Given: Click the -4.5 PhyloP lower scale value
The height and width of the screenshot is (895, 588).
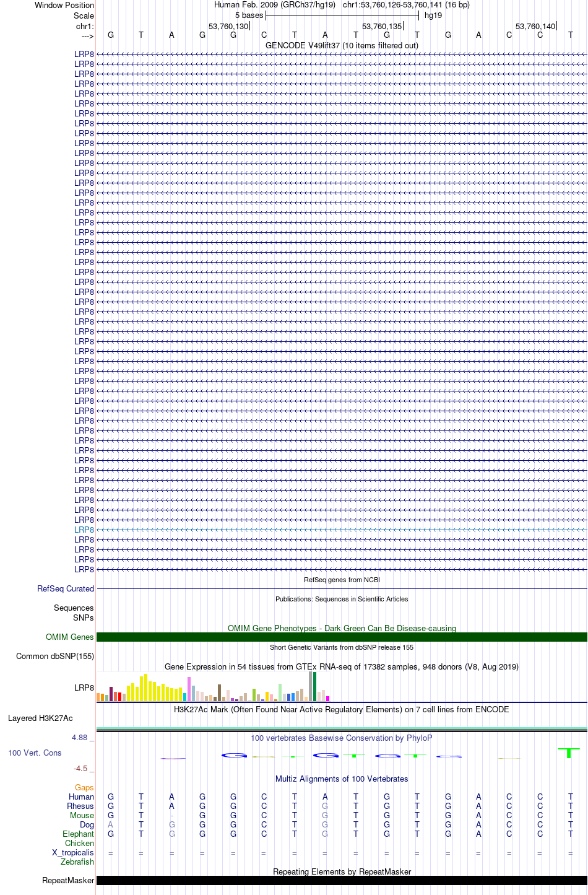Looking at the screenshot, I should pyautogui.click(x=82, y=769).
